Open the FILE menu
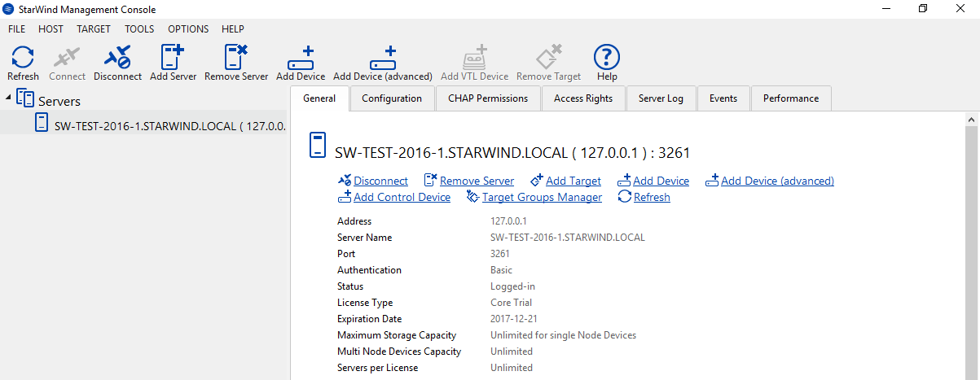 tap(16, 29)
